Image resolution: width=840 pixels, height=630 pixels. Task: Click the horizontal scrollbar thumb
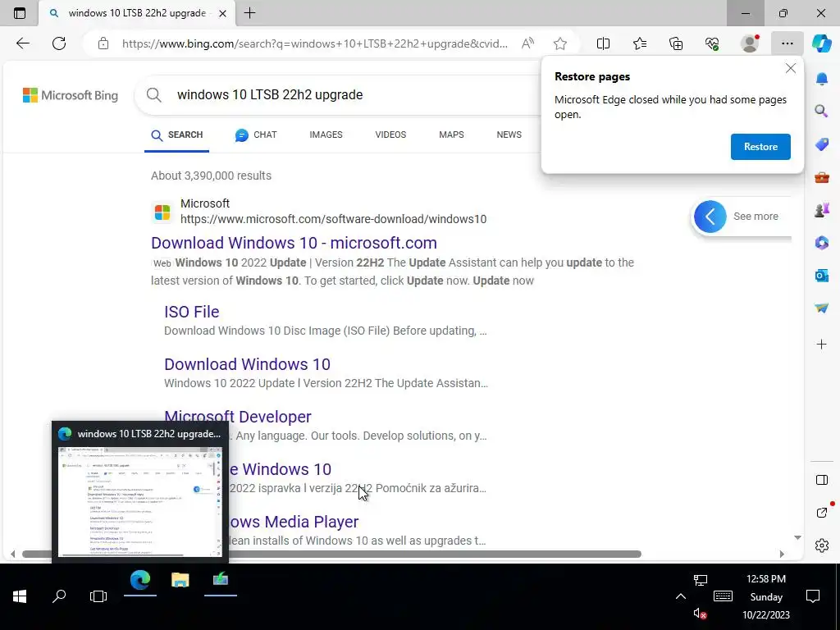click(x=331, y=554)
